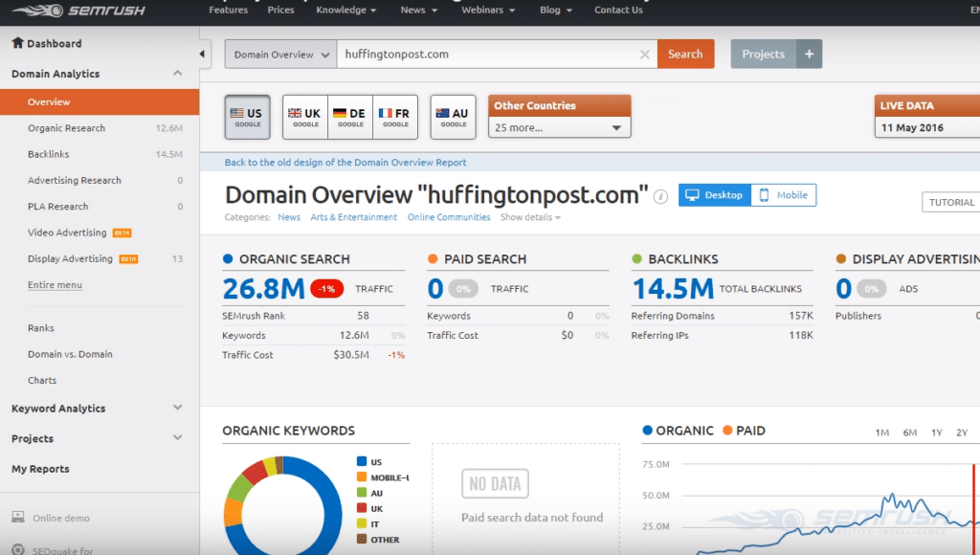
Task: Collapse the sidebar with the arrow
Action: pyautogui.click(x=202, y=54)
